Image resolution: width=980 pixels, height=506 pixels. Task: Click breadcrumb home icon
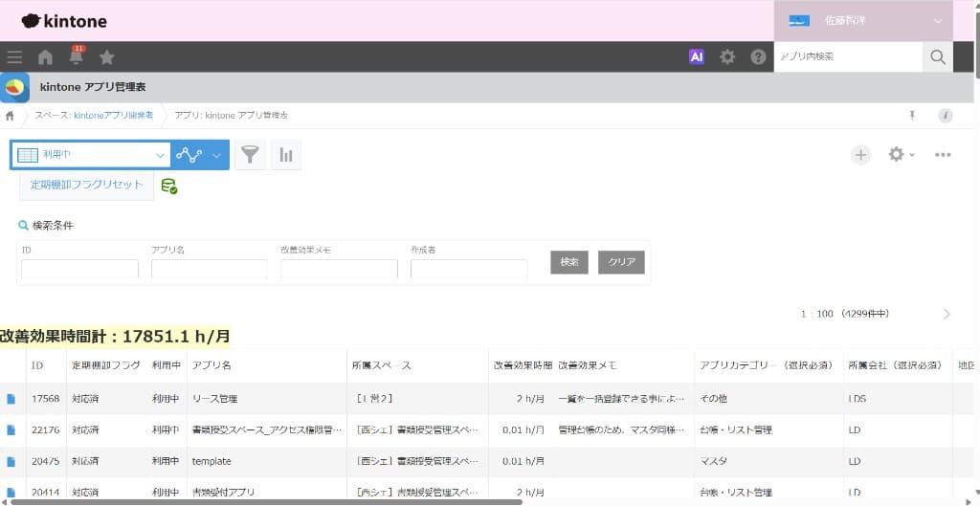pos(10,116)
